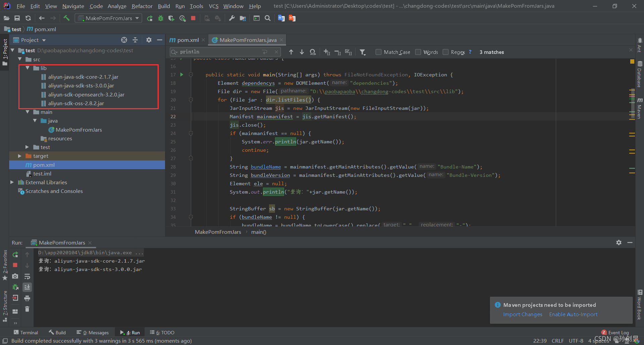Click the translate icon in toolbar
The height and width of the screenshot is (345, 644).
point(281,18)
